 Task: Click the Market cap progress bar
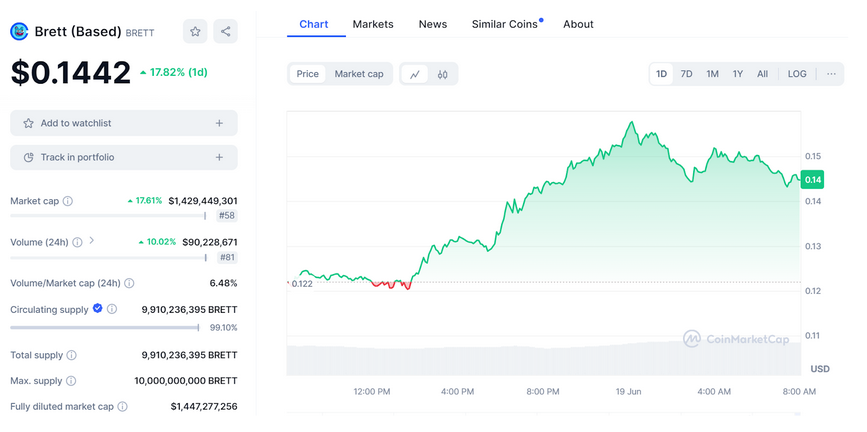(x=108, y=216)
